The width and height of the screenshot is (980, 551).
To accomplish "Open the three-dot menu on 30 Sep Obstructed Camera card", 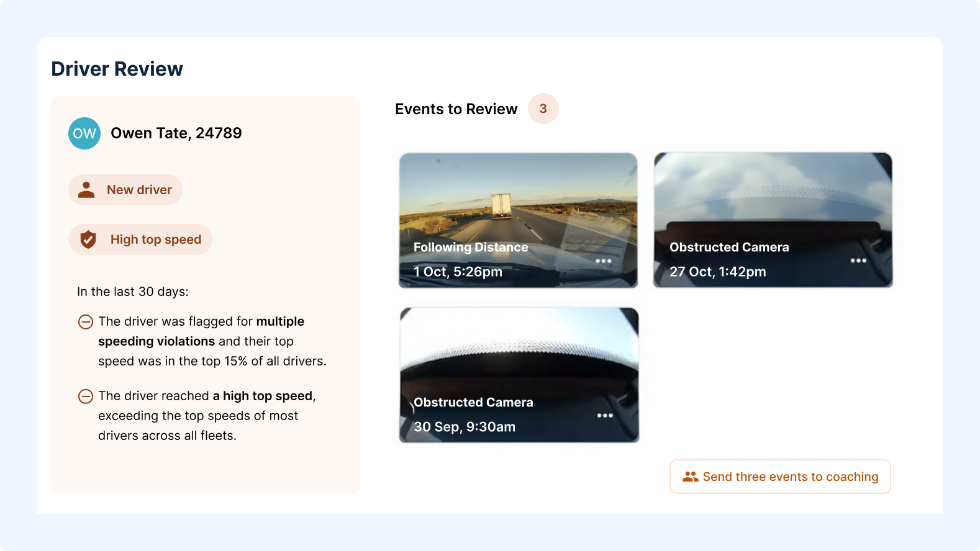I will coord(605,416).
